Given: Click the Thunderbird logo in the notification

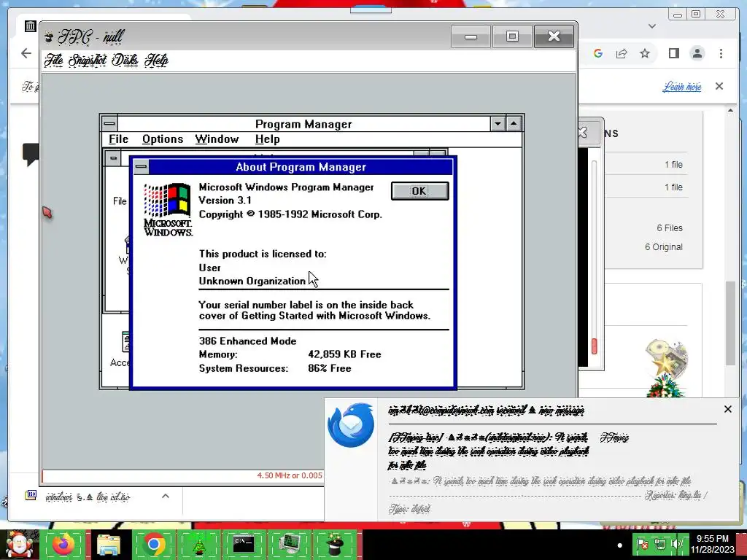Looking at the screenshot, I should [x=351, y=425].
